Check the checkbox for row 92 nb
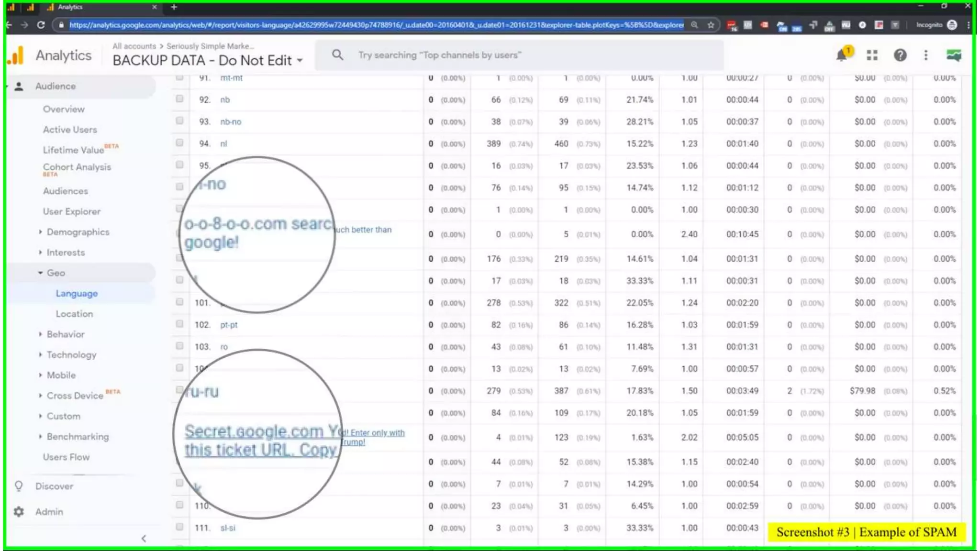 (x=179, y=99)
